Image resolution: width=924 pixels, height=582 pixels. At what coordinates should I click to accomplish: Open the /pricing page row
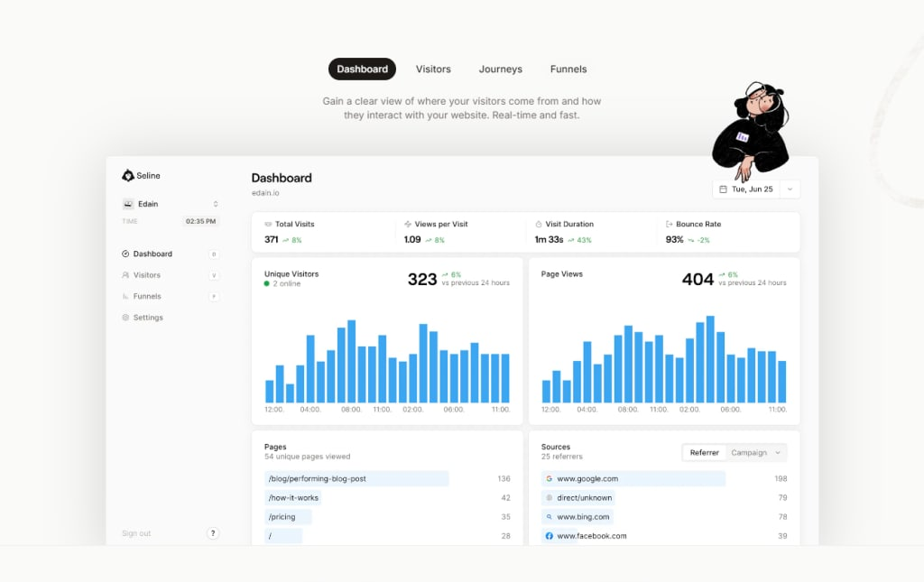click(x=387, y=517)
